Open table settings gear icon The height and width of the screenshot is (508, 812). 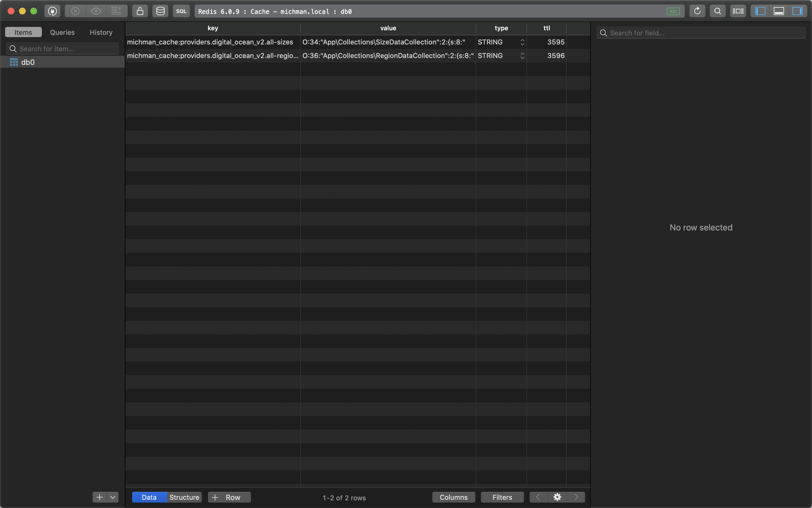point(557,497)
